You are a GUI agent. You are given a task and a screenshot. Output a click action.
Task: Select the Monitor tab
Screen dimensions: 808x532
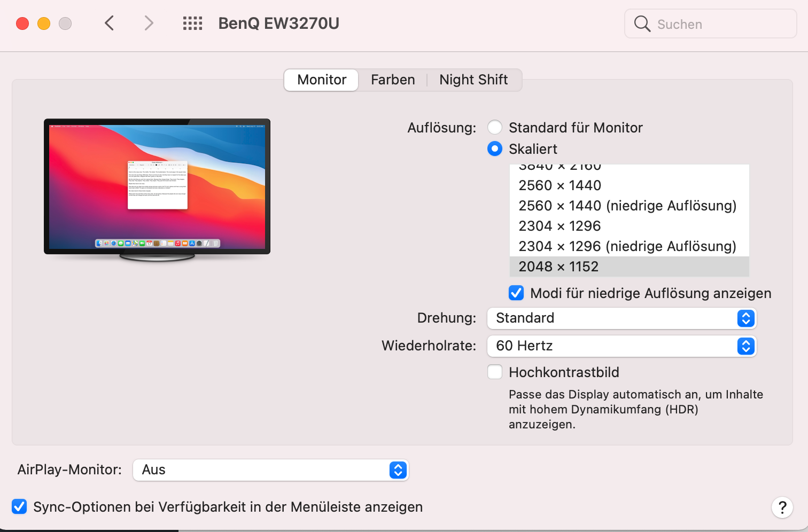tap(322, 80)
